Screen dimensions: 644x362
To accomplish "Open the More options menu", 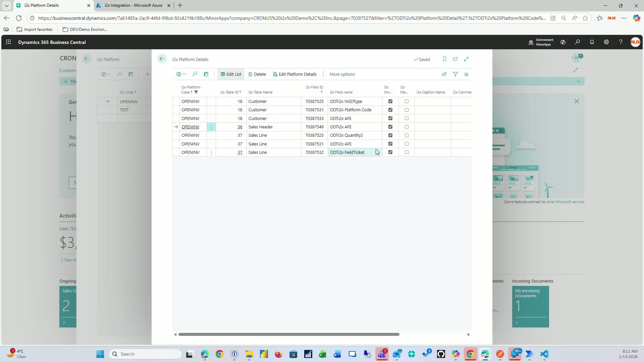I will pos(342,74).
